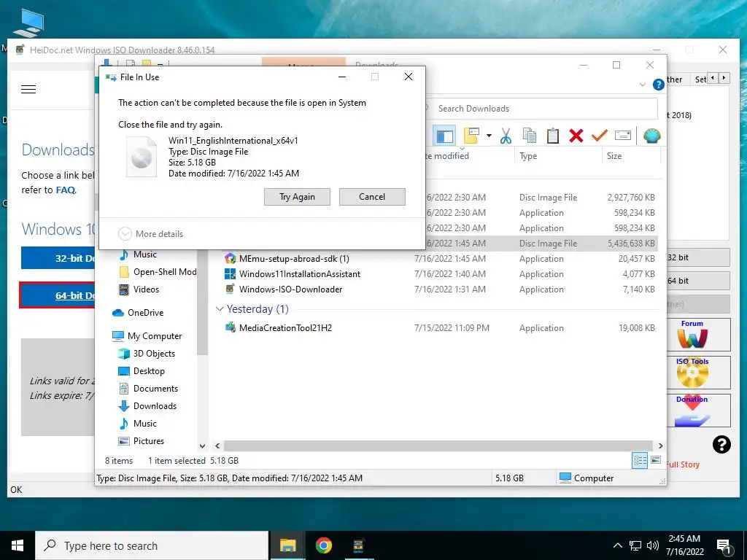Click the Computer status bar entry
This screenshot has width=747, height=560.
[587, 478]
